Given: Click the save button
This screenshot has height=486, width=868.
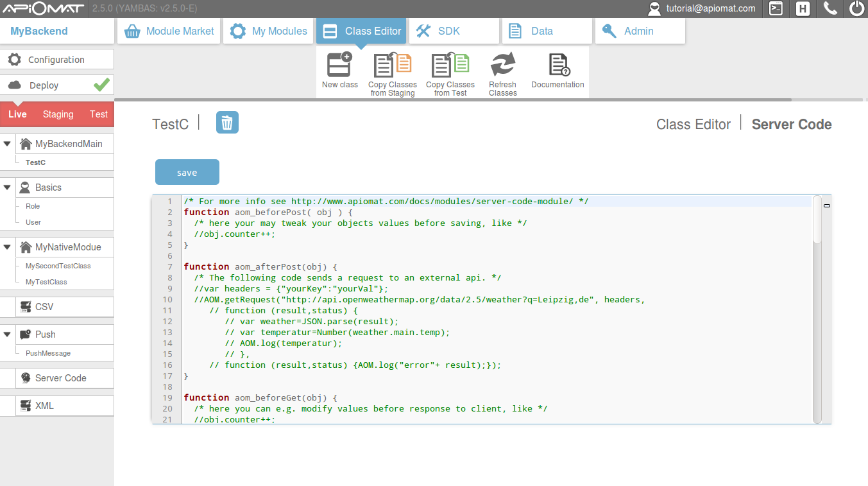Looking at the screenshot, I should (187, 172).
